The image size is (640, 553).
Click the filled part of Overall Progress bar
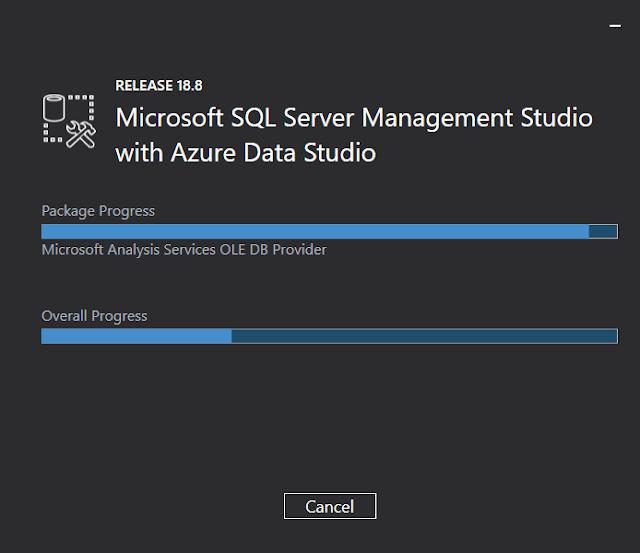(136, 336)
